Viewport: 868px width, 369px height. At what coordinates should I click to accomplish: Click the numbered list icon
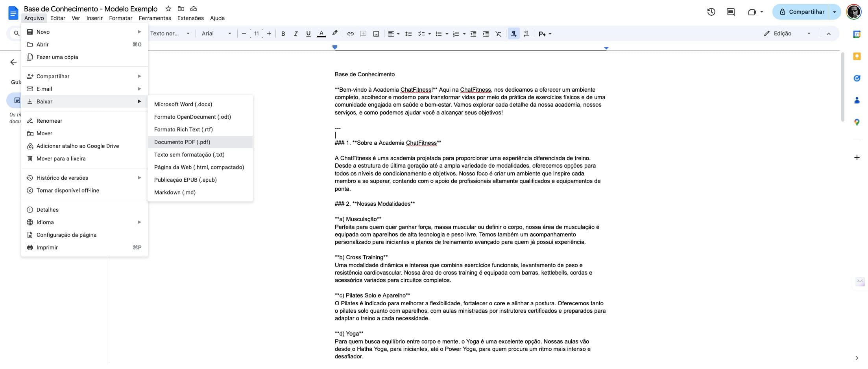[x=456, y=34]
